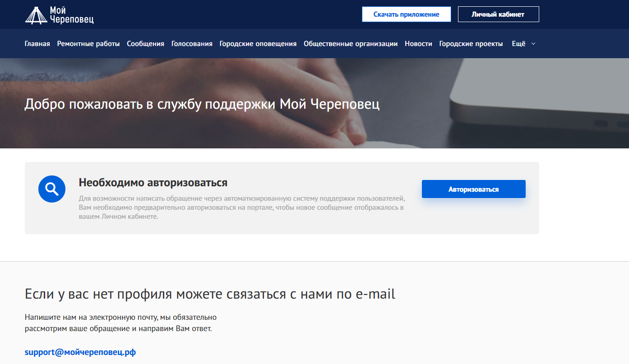Select Общественные организации menu item

(351, 44)
